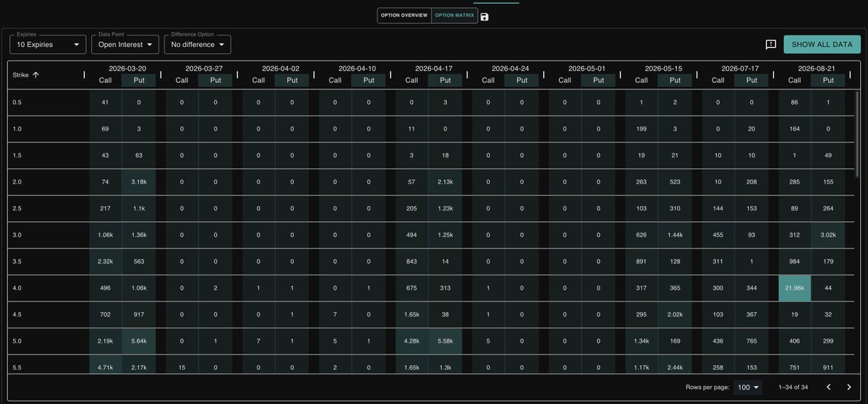The width and height of the screenshot is (868, 404).
Task: Select the 2026-04-02 expiry column header
Action: pyautogui.click(x=281, y=69)
